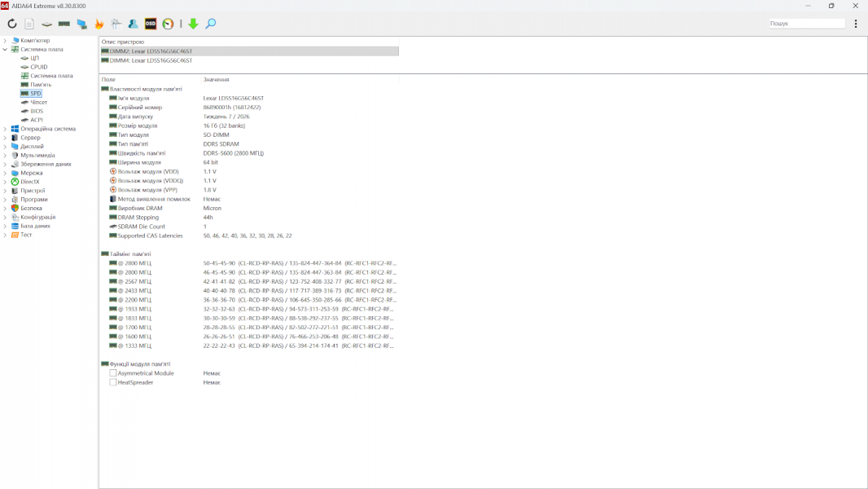Click the Опис пристрою header
Image resolution: width=868 pixels, height=489 pixels.
(x=249, y=42)
